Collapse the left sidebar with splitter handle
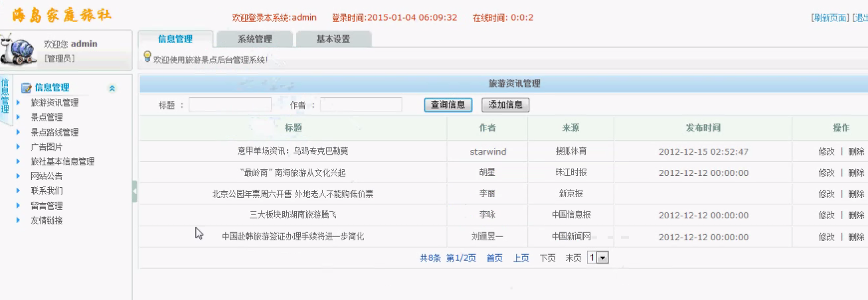This screenshot has height=300, width=868. click(x=135, y=191)
